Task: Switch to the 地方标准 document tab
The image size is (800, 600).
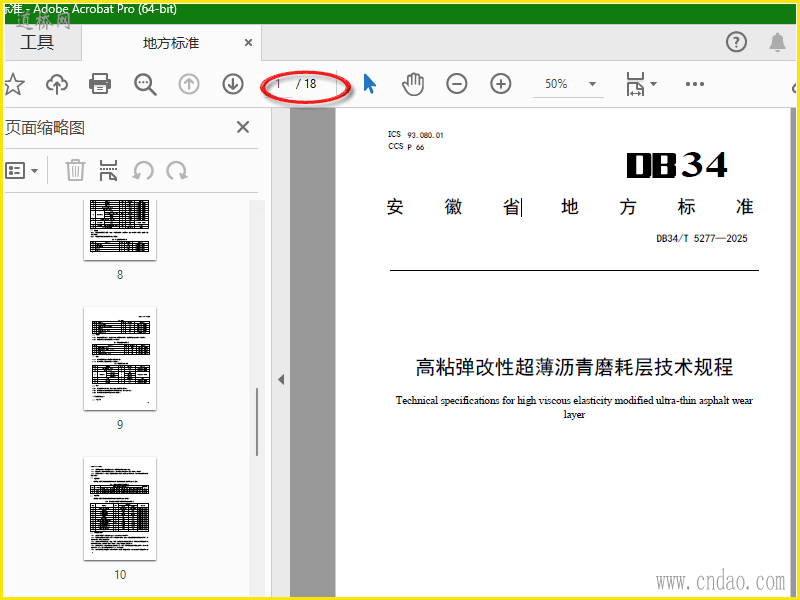Action: click(171, 43)
